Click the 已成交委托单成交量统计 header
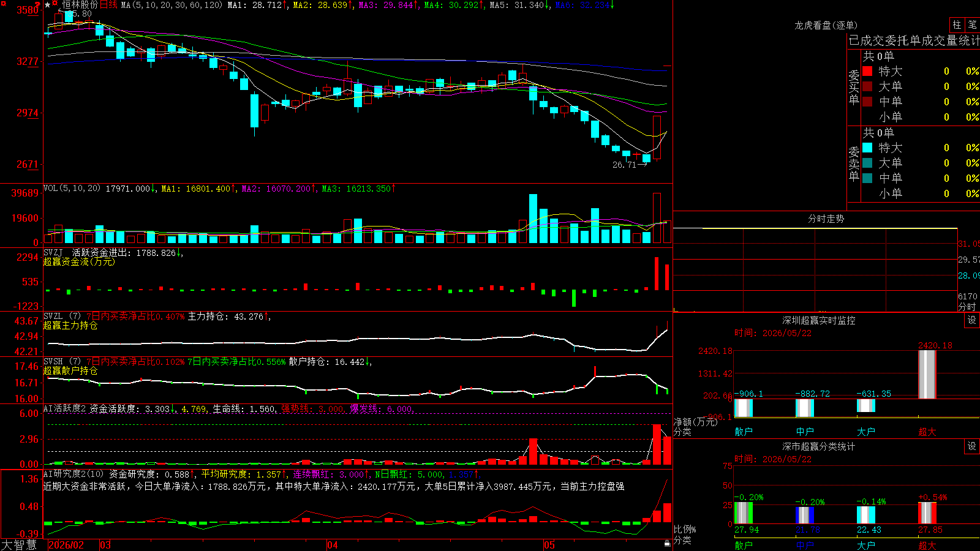Image resolution: width=980 pixels, height=551 pixels. point(914,40)
